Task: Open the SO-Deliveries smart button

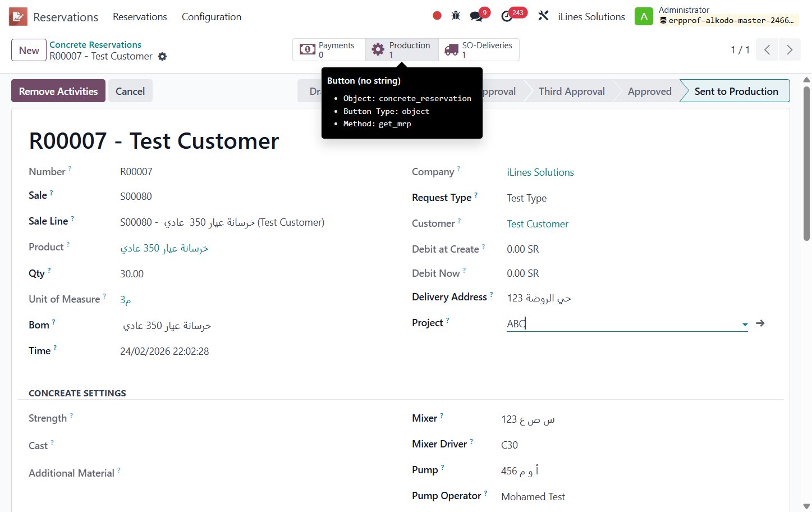Action: coord(479,50)
